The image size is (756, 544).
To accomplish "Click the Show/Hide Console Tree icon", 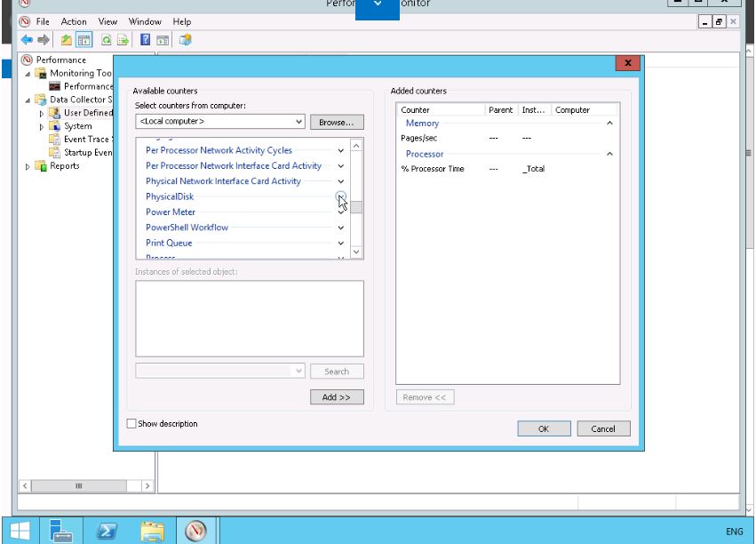I will [84, 40].
